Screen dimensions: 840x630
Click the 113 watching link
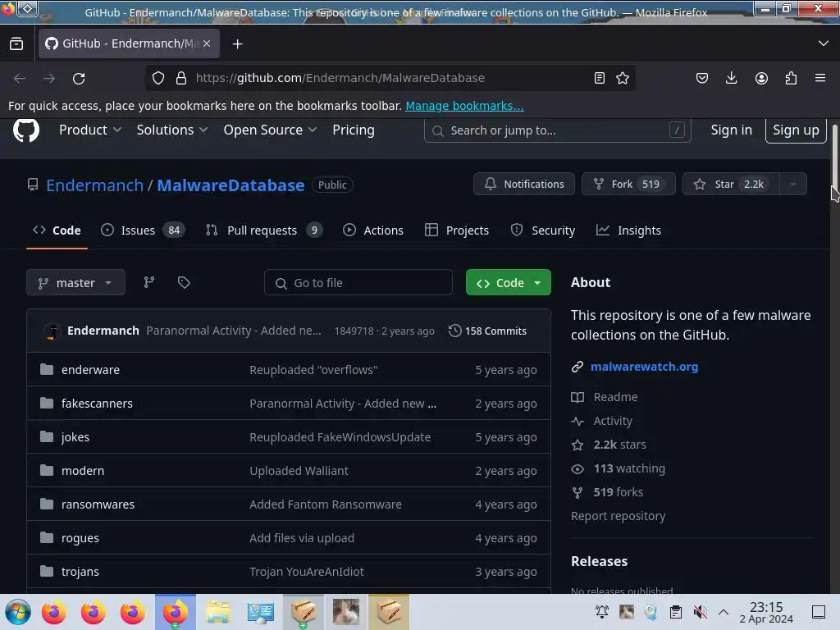[629, 468]
